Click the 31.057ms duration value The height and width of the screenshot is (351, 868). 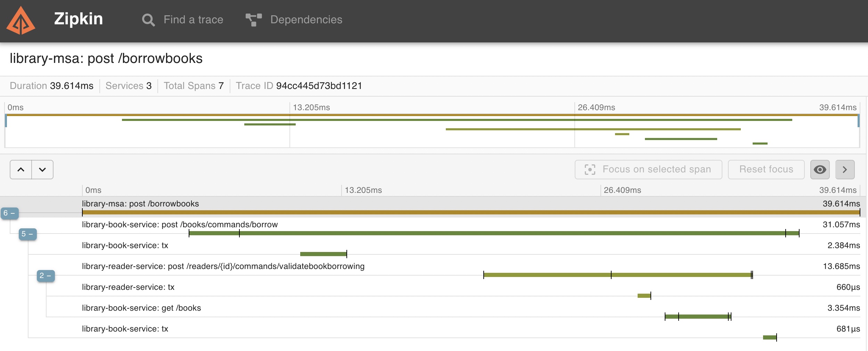click(x=841, y=225)
